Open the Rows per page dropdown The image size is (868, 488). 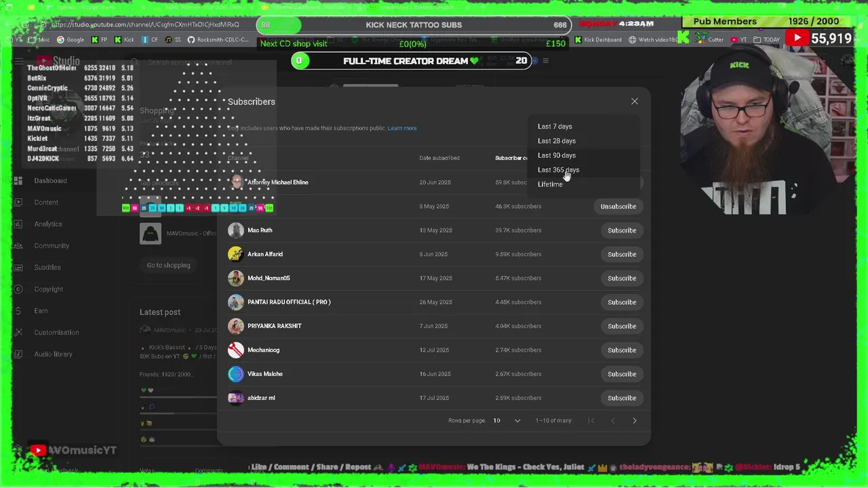[x=507, y=421]
